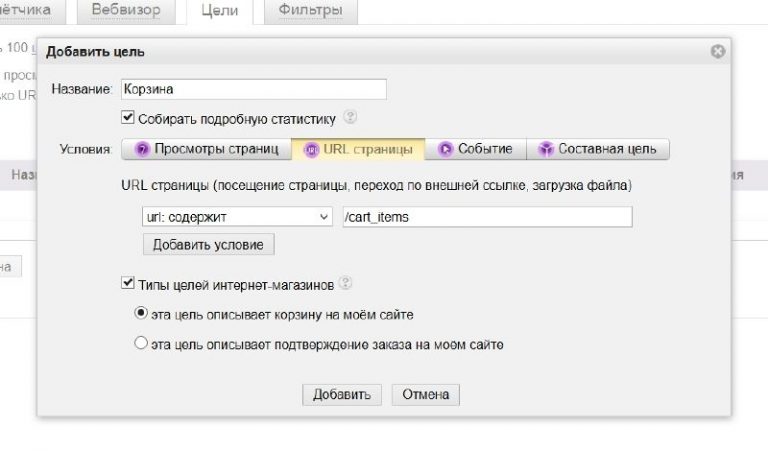This screenshot has height=451, width=768.
Task: Click help icon next to Собирать подробную статистику
Action: tap(350, 117)
